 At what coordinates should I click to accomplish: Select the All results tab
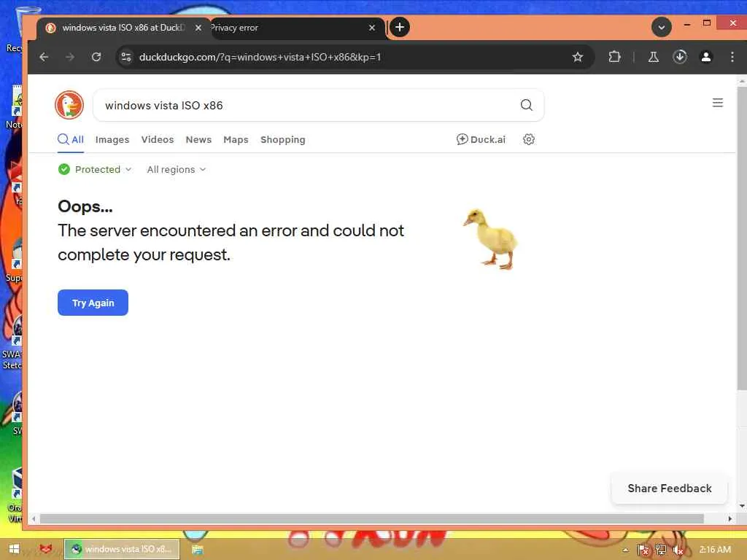point(71,140)
